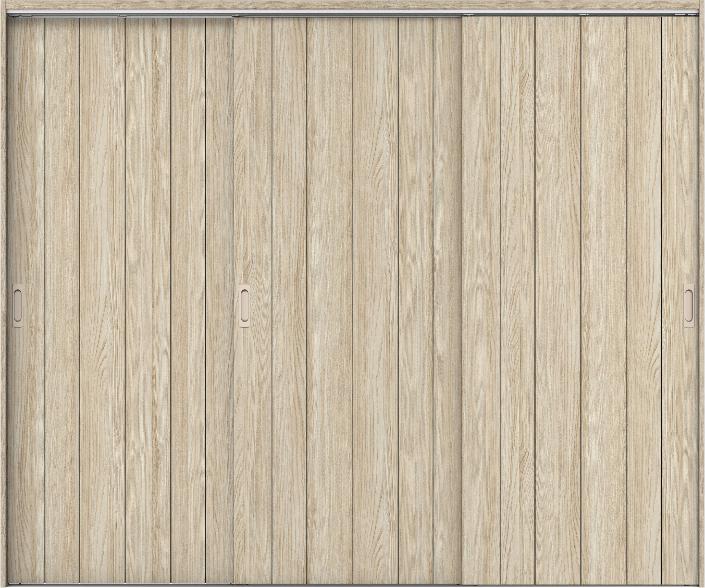The image size is (705, 588).
Task: Select the third plank of the middle door
Action: (x=329, y=300)
